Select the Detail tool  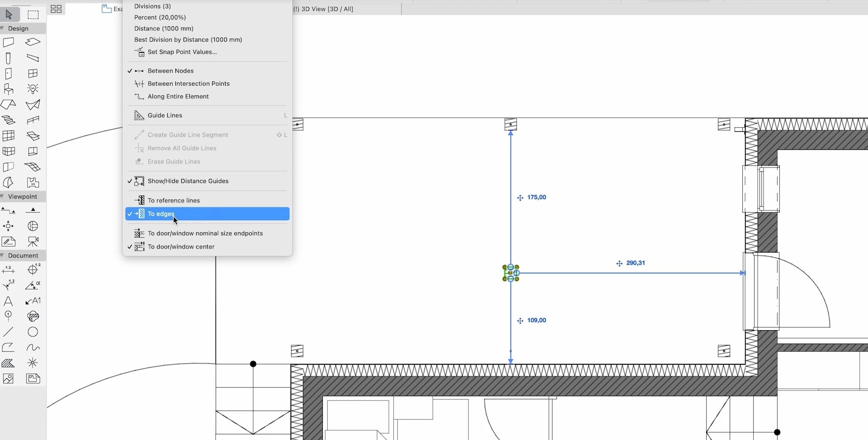[x=33, y=226]
